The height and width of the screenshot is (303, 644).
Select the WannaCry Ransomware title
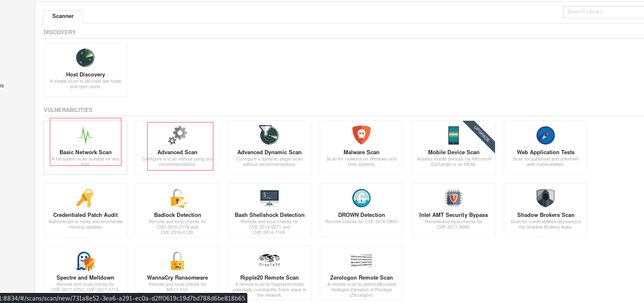[177, 278]
